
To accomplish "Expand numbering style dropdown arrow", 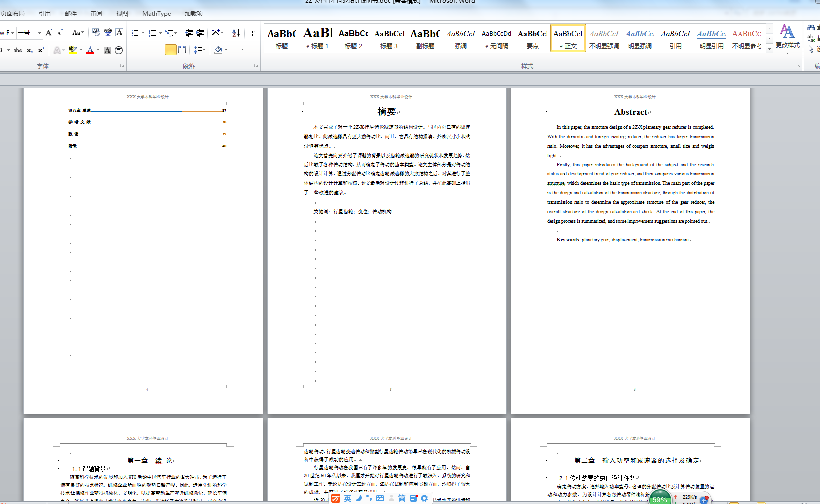I will tap(160, 33).
